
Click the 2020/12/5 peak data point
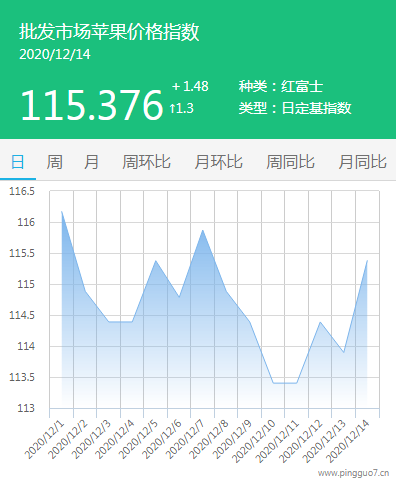click(156, 261)
